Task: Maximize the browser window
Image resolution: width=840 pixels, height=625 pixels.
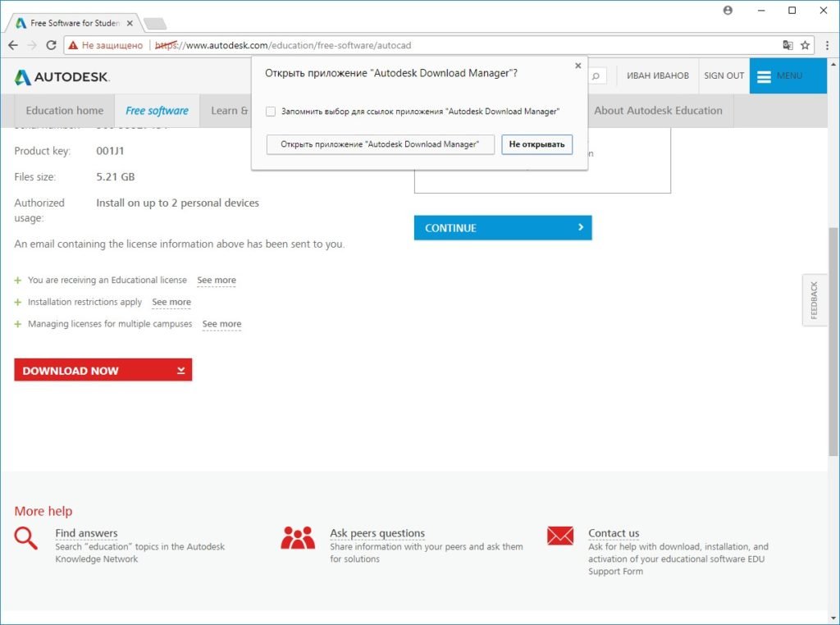Action: click(792, 10)
